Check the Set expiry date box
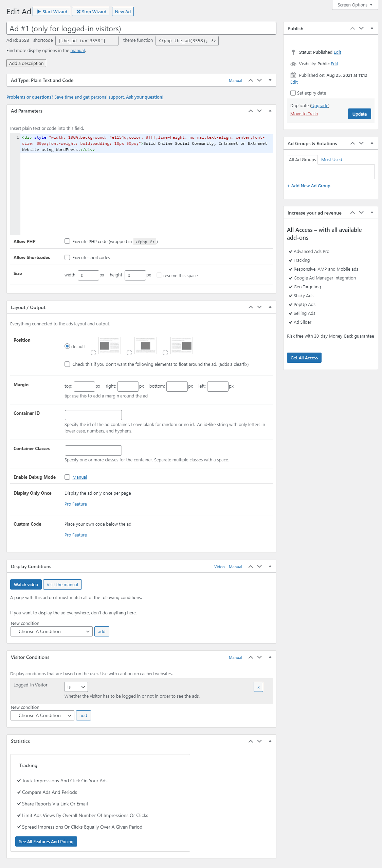 (293, 93)
